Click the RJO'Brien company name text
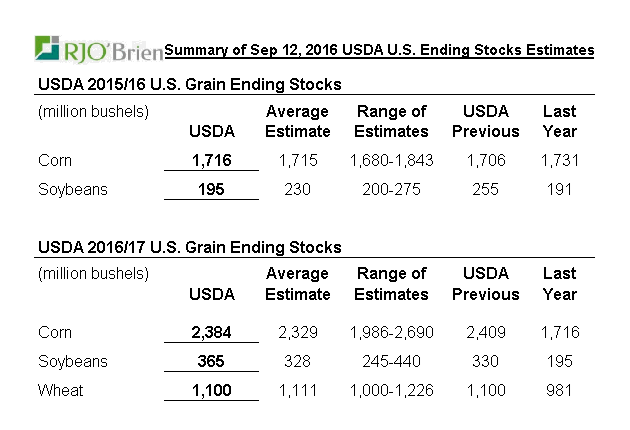 click(x=113, y=50)
